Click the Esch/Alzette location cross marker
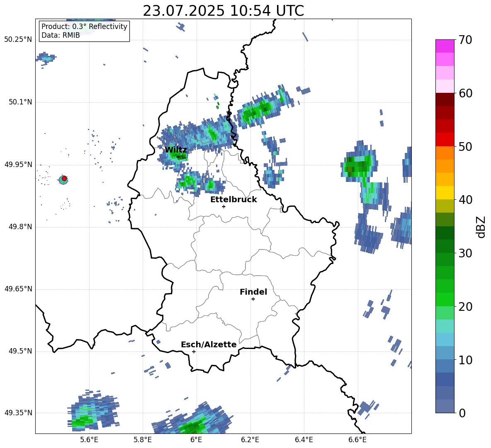The height and width of the screenshot is (448, 491). (194, 351)
